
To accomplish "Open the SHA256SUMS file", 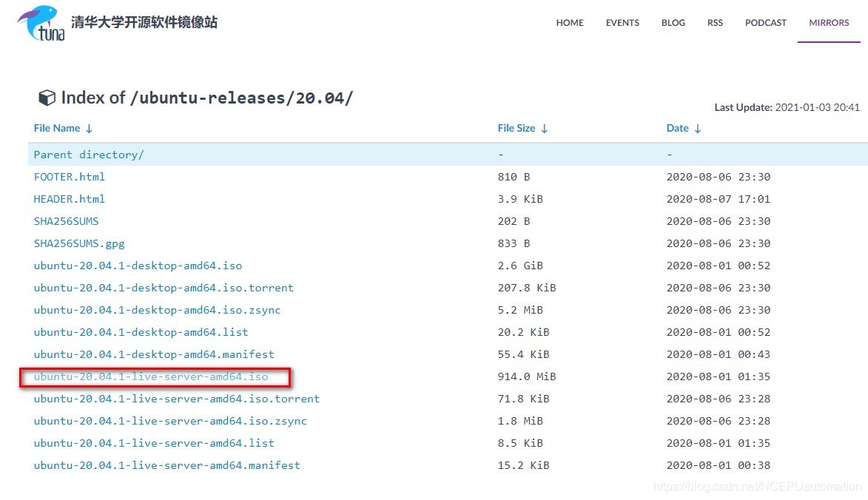I will (x=66, y=221).
